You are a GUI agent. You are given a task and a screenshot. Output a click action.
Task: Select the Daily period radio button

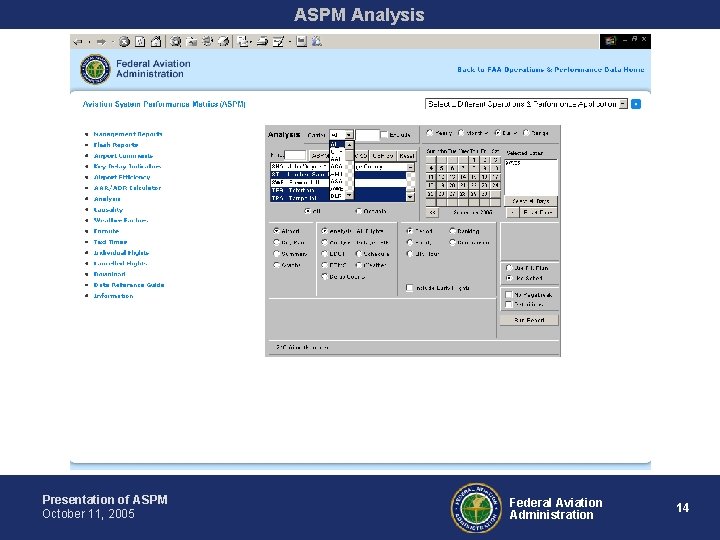[x=497, y=133]
